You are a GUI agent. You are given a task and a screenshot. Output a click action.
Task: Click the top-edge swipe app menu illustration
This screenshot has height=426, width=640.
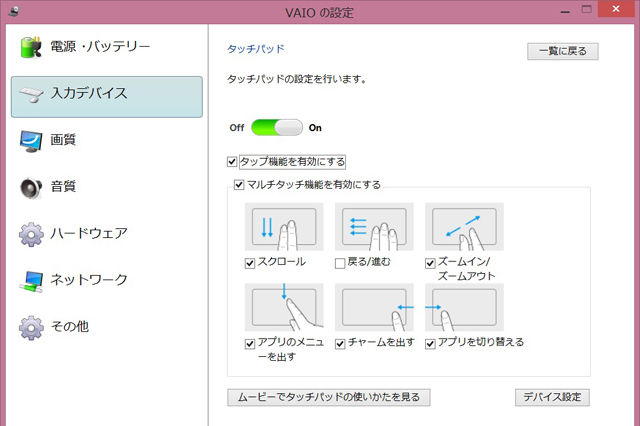click(284, 307)
